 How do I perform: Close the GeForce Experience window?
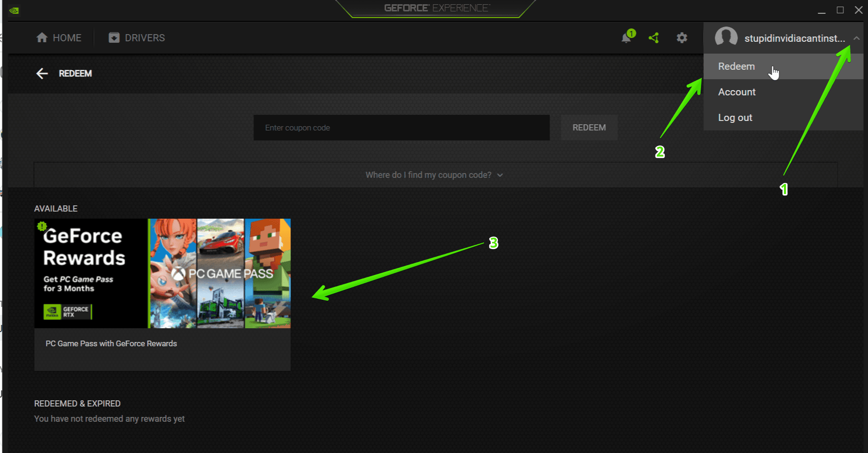(859, 10)
